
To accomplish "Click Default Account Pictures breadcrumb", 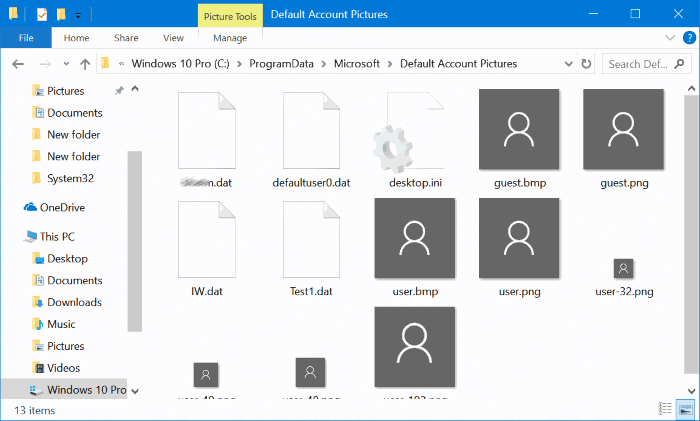I will click(x=458, y=64).
